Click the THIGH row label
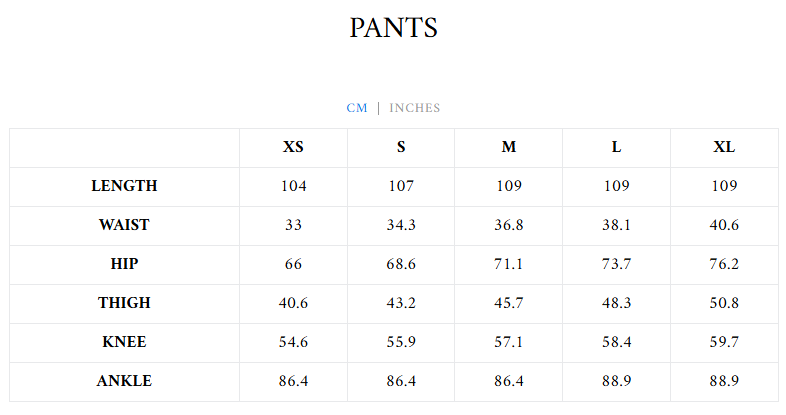786x415 pixels. click(124, 303)
